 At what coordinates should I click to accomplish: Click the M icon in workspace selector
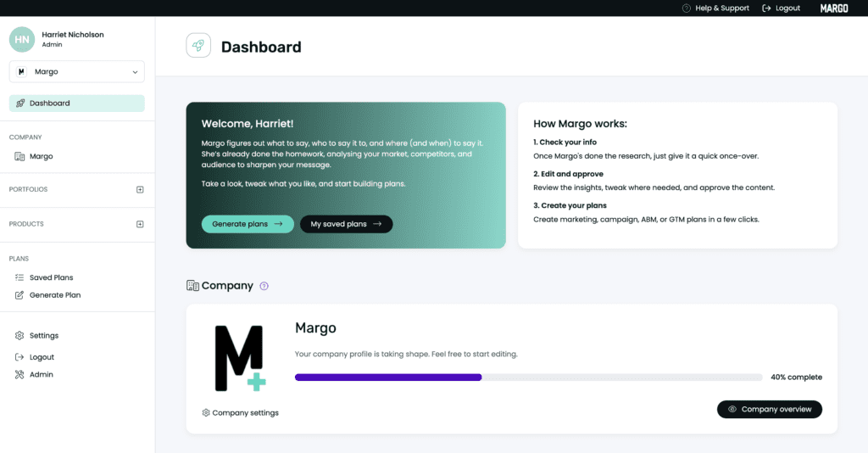click(21, 71)
